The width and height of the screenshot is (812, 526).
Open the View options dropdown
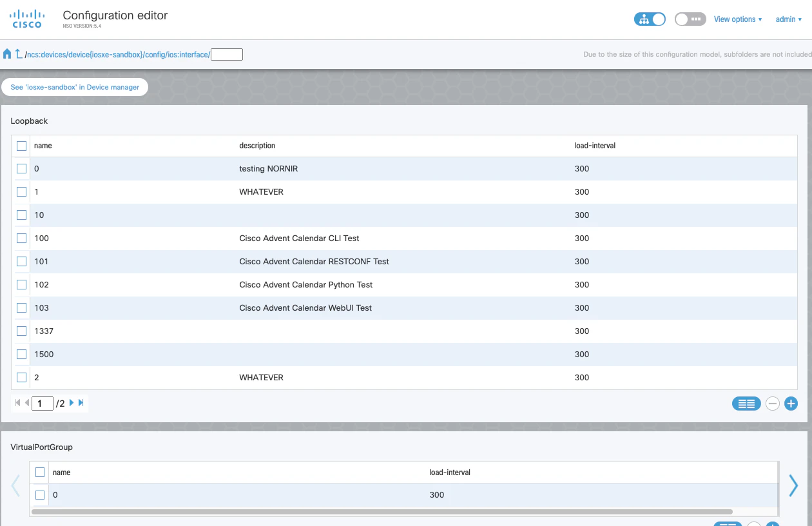(738, 19)
